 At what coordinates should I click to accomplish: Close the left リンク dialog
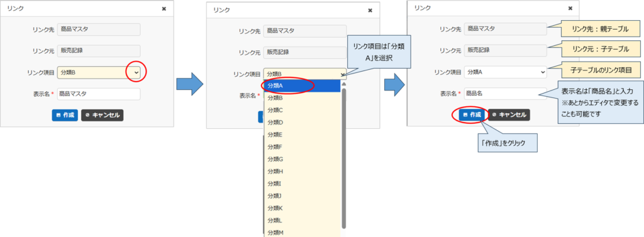point(164,9)
